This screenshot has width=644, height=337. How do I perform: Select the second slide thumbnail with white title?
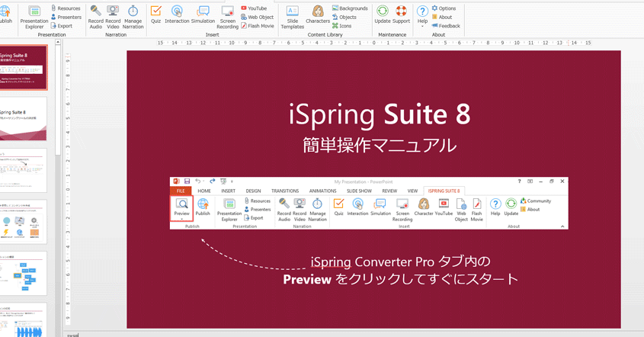(24, 119)
